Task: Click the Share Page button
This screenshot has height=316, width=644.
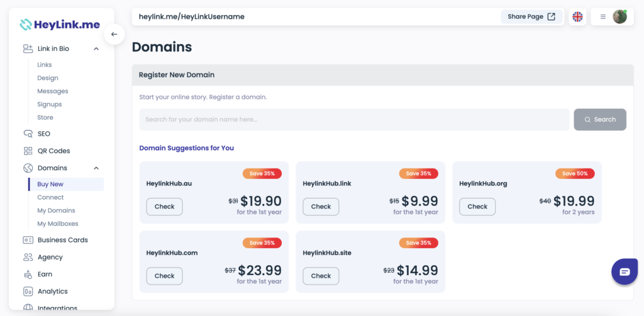Action: pyautogui.click(x=531, y=17)
